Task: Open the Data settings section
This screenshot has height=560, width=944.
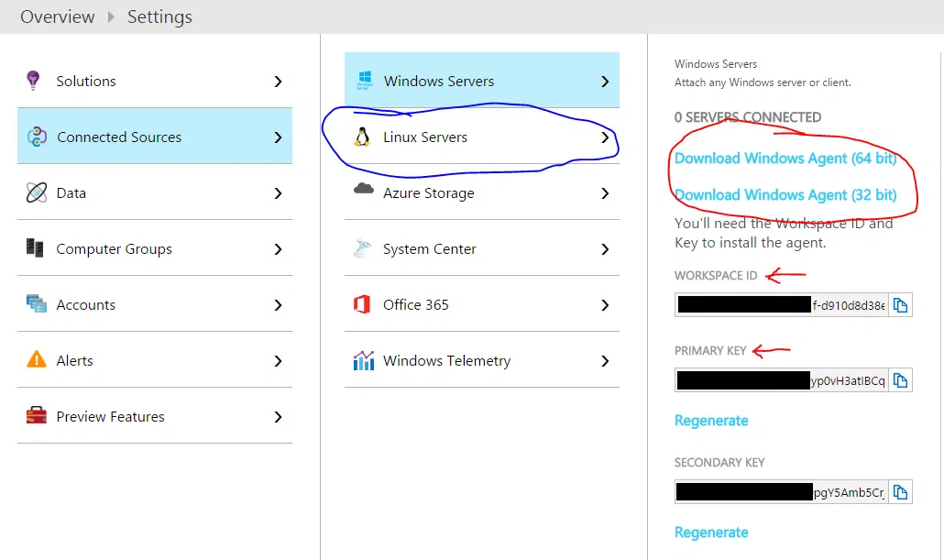Action: pos(155,192)
